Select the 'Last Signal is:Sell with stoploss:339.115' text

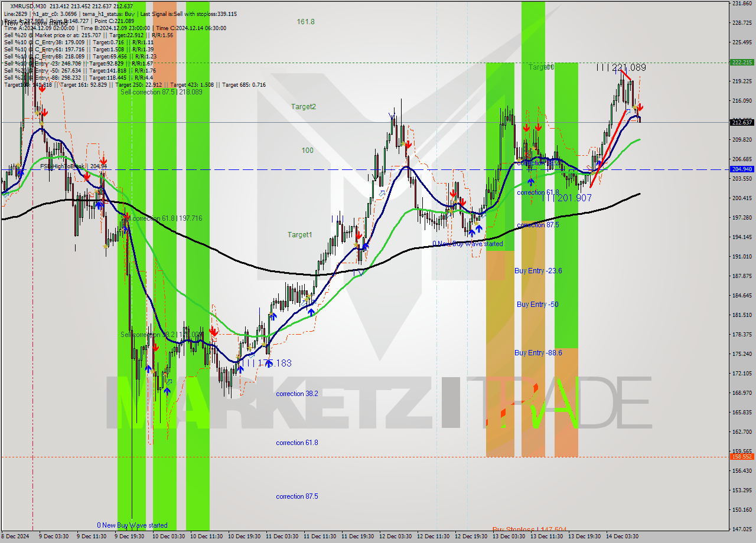coord(190,14)
